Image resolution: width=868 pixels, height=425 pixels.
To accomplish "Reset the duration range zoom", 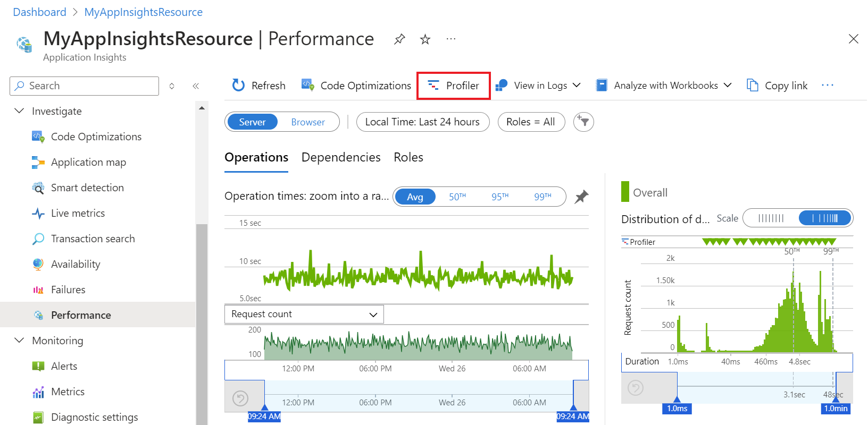I will point(636,388).
